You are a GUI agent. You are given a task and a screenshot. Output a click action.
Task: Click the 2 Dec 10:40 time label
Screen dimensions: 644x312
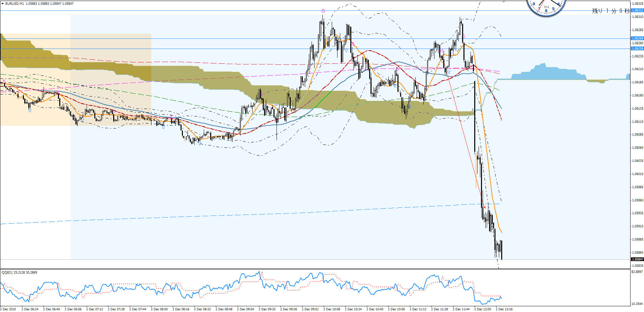(375, 309)
